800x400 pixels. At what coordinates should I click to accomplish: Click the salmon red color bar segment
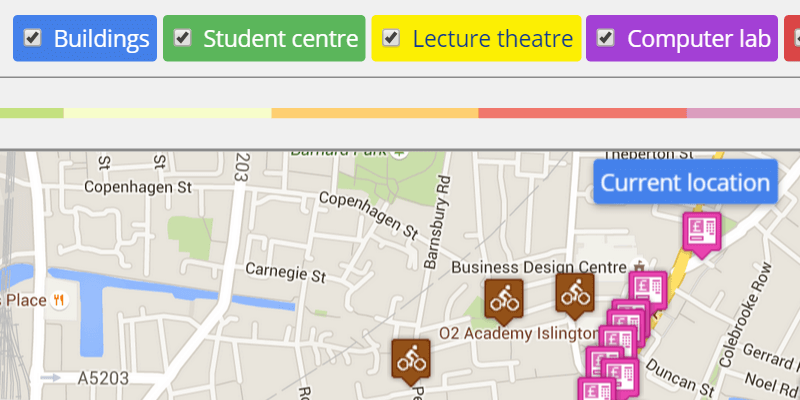click(x=583, y=113)
